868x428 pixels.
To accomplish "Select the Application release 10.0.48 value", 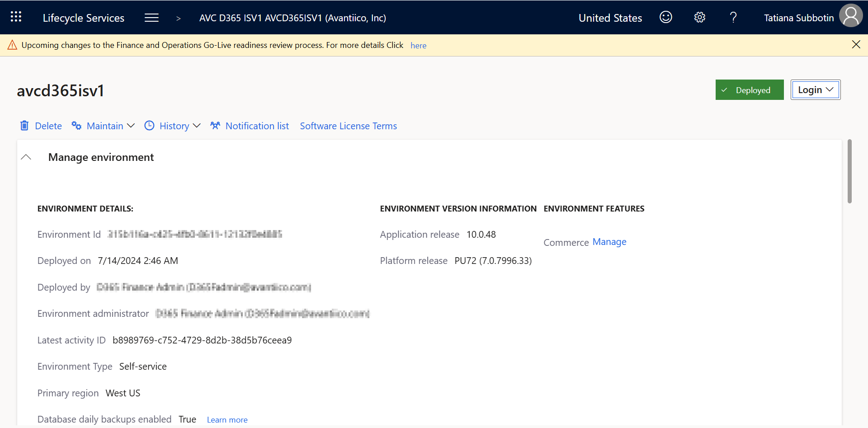I will tap(481, 234).
